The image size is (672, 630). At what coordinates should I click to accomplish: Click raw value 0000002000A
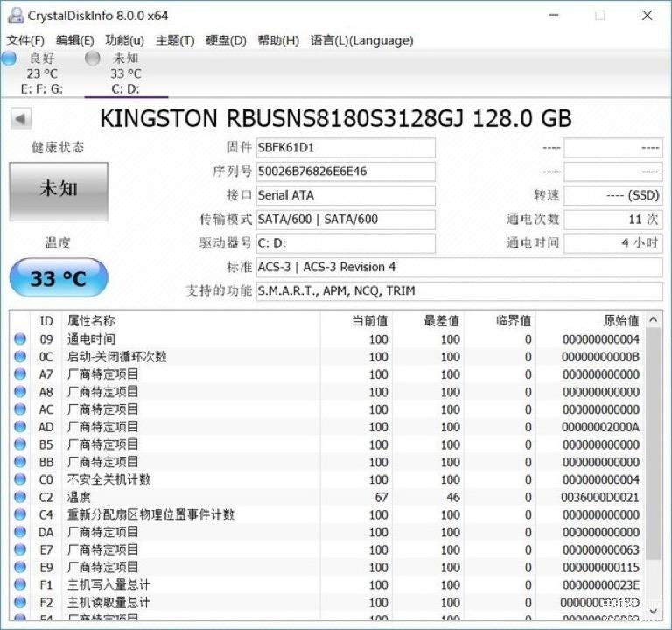click(600, 427)
